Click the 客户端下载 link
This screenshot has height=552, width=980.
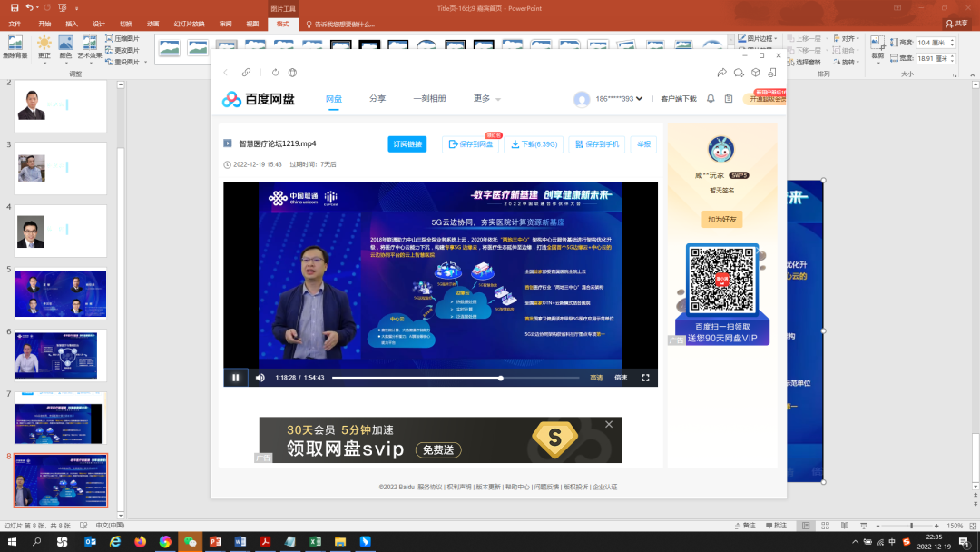coord(678,99)
